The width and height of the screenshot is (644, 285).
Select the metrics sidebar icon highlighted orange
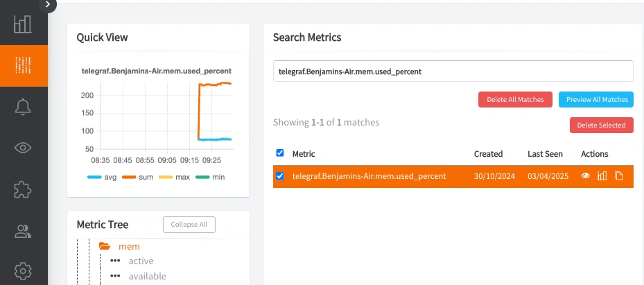pos(24,65)
